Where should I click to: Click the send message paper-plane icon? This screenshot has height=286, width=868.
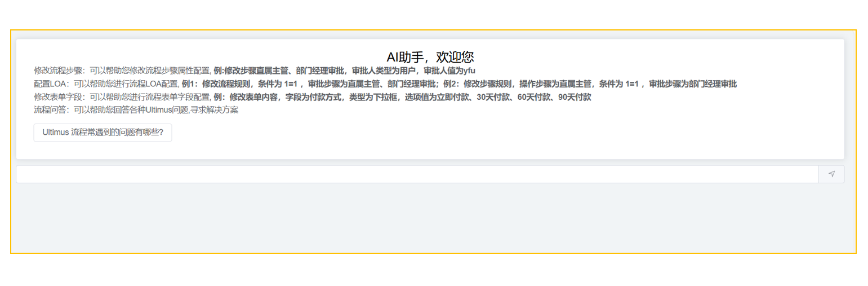(x=831, y=174)
